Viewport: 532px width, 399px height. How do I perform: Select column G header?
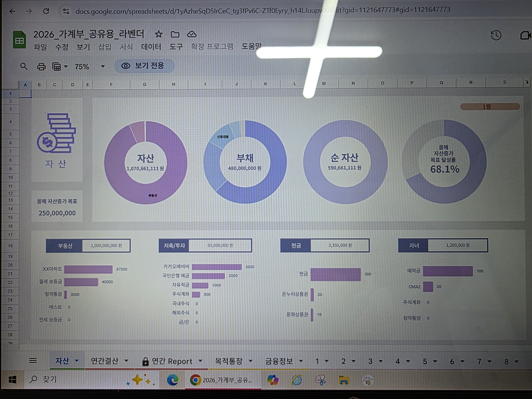click(x=145, y=84)
